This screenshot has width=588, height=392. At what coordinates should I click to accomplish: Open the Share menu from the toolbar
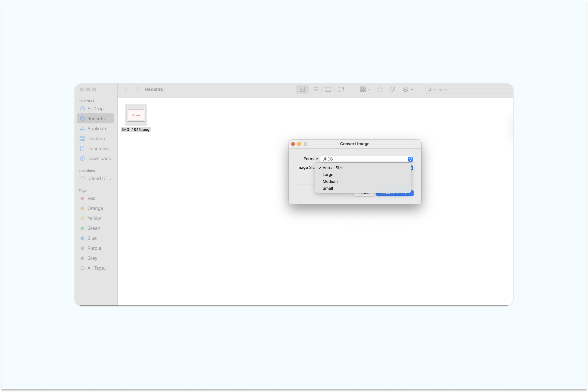tap(380, 89)
